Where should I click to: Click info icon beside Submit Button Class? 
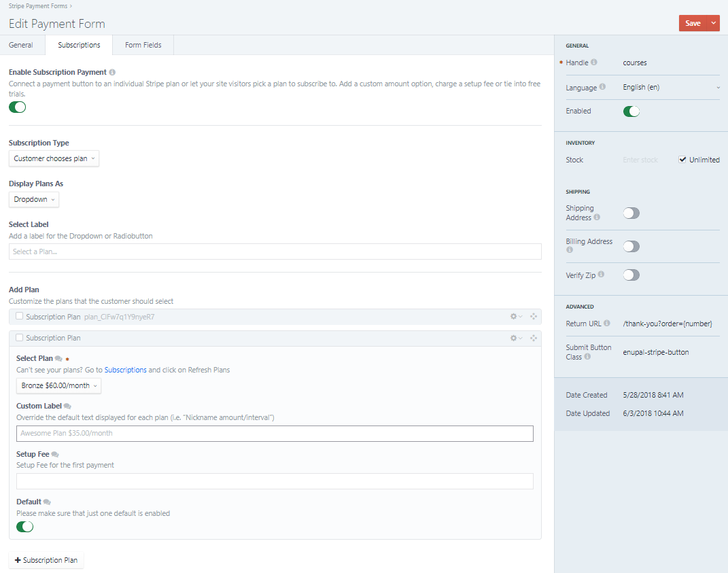(587, 357)
